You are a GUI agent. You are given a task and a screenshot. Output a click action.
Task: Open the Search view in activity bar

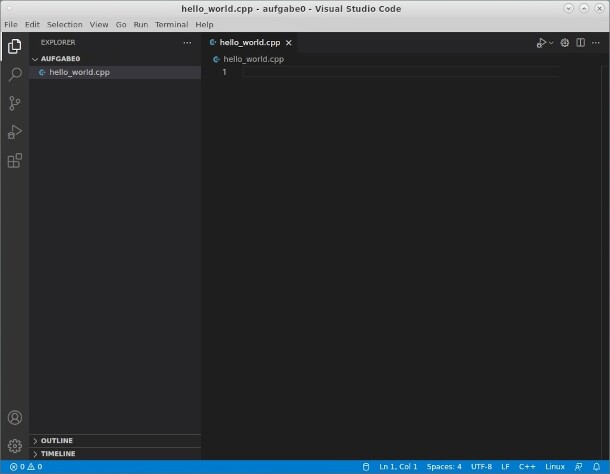tap(14, 74)
